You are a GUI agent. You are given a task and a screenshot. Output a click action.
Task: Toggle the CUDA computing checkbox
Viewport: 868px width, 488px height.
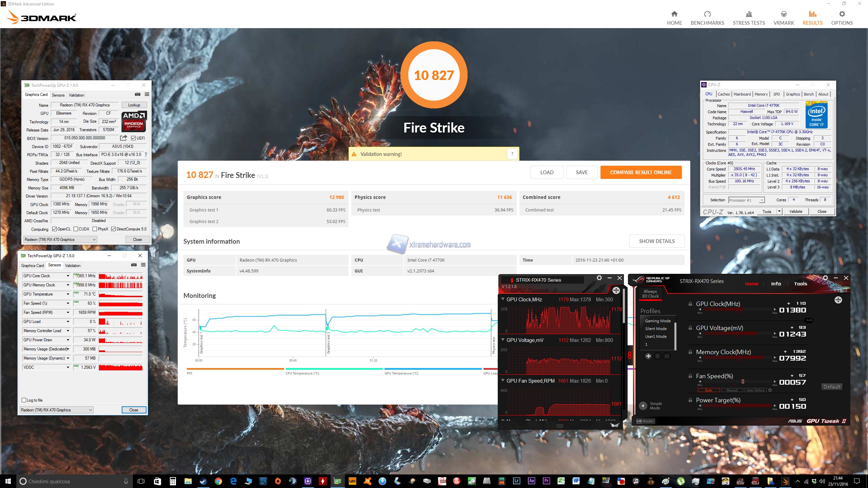point(76,229)
